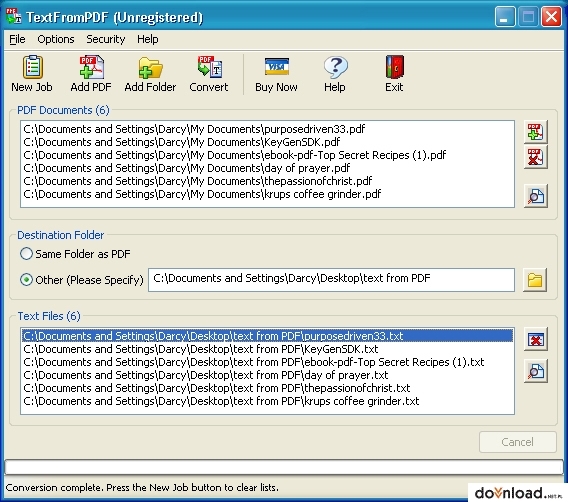Click the Add PDF toolbar icon
568x502 pixels.
(x=91, y=74)
